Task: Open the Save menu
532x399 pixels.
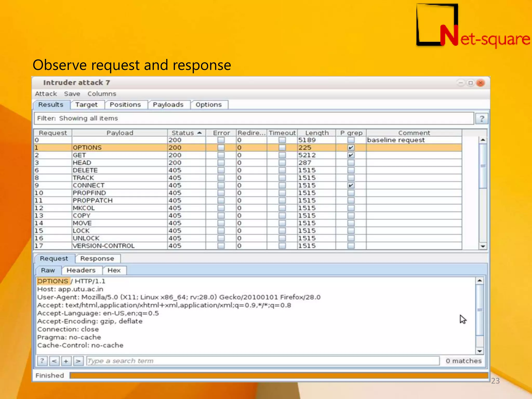Action: click(x=72, y=94)
